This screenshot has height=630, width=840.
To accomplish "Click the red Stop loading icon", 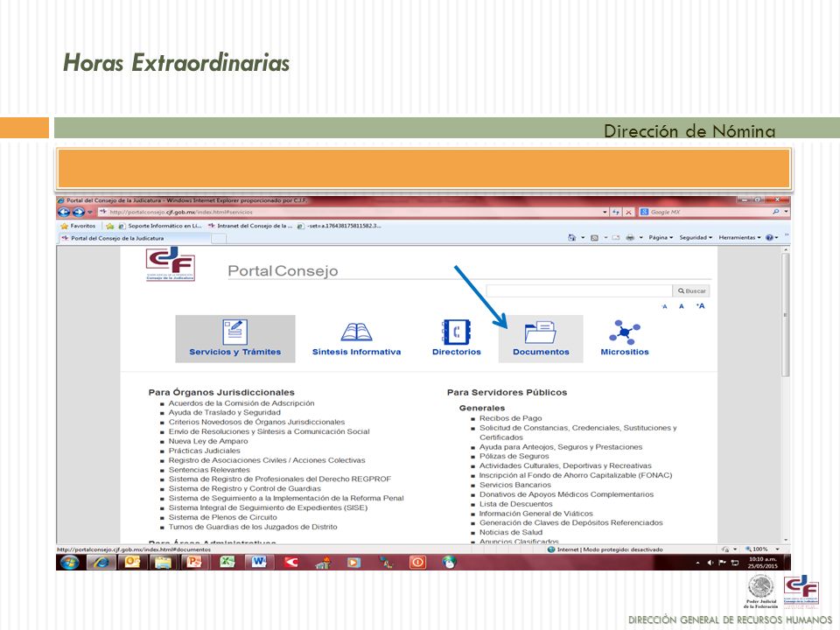I will pos(629,212).
